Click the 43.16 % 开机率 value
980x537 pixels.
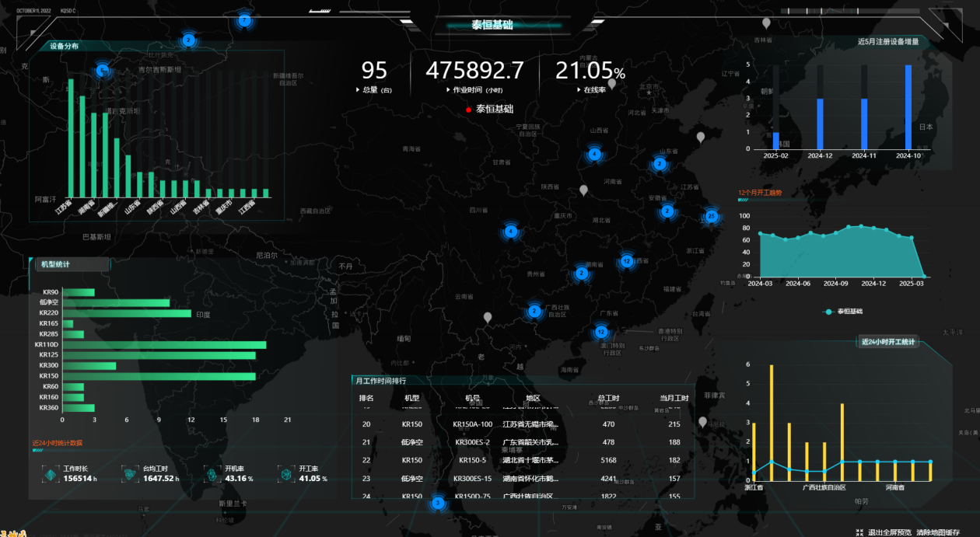[x=240, y=479]
